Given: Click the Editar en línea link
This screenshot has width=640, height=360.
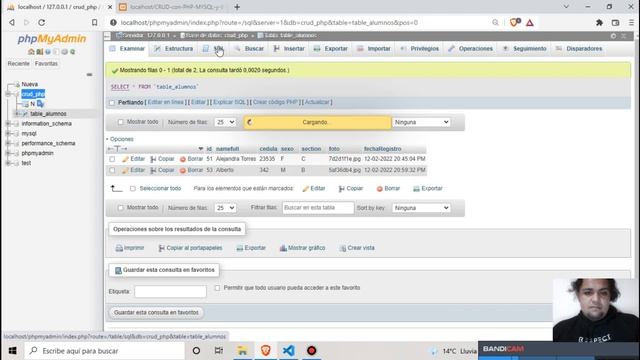Looking at the screenshot, I should (x=165, y=102).
